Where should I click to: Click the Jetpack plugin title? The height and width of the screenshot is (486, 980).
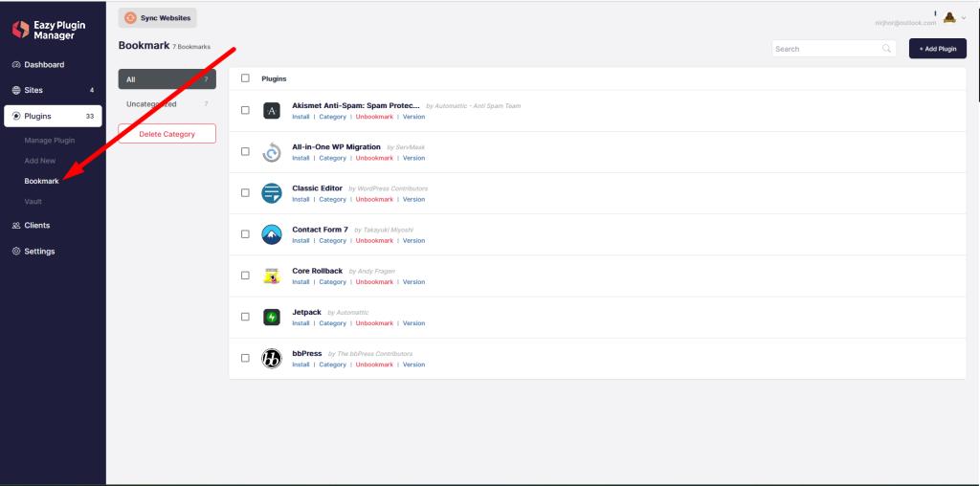point(307,312)
